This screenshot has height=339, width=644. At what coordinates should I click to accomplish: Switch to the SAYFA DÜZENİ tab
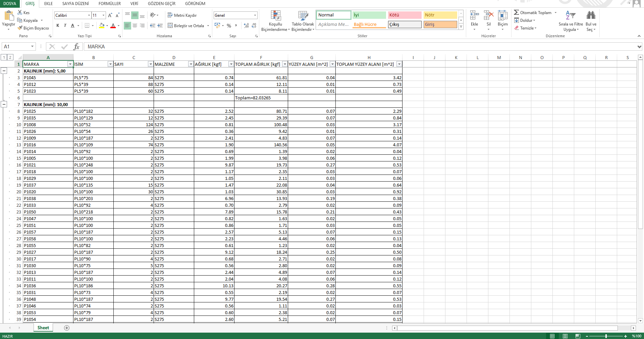click(x=75, y=4)
